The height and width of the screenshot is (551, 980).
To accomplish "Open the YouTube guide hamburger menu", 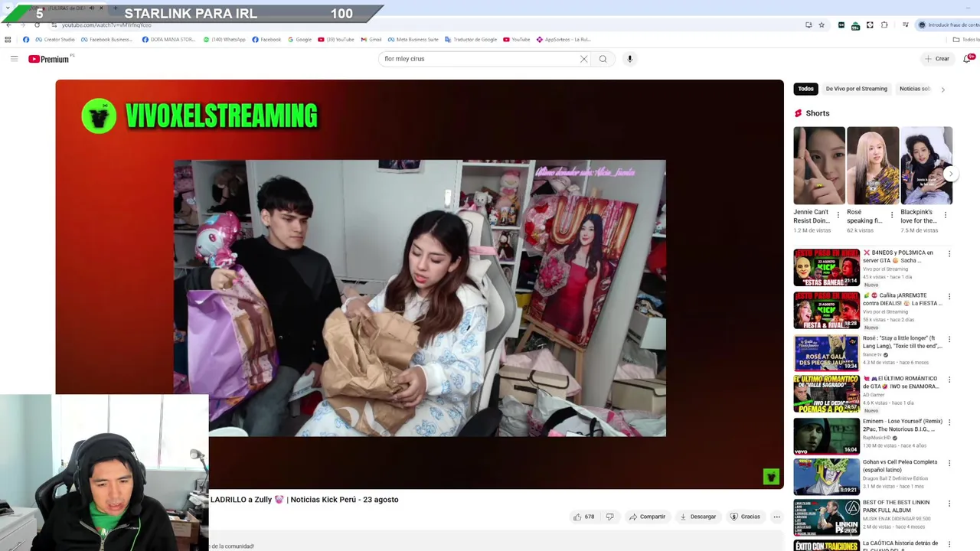I will click(x=14, y=59).
